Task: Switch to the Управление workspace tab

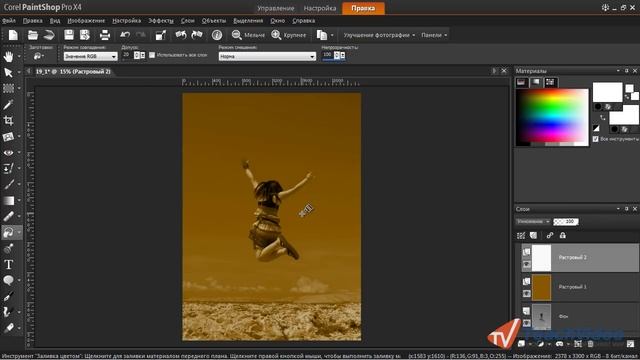Action: [276, 8]
